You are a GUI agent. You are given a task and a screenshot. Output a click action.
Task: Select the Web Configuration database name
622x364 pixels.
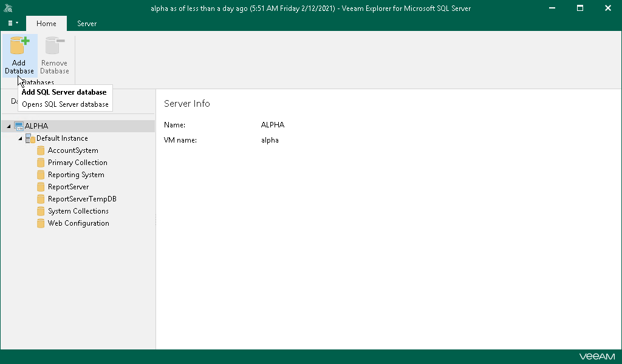coord(78,223)
